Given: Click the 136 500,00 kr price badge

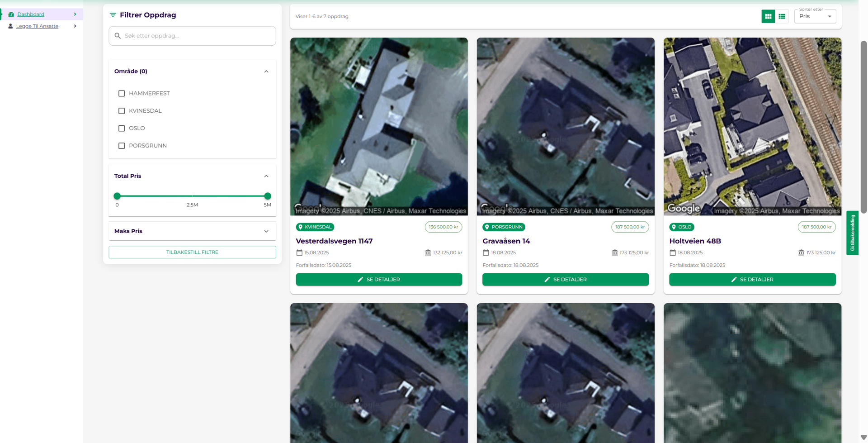Looking at the screenshot, I should tap(443, 227).
